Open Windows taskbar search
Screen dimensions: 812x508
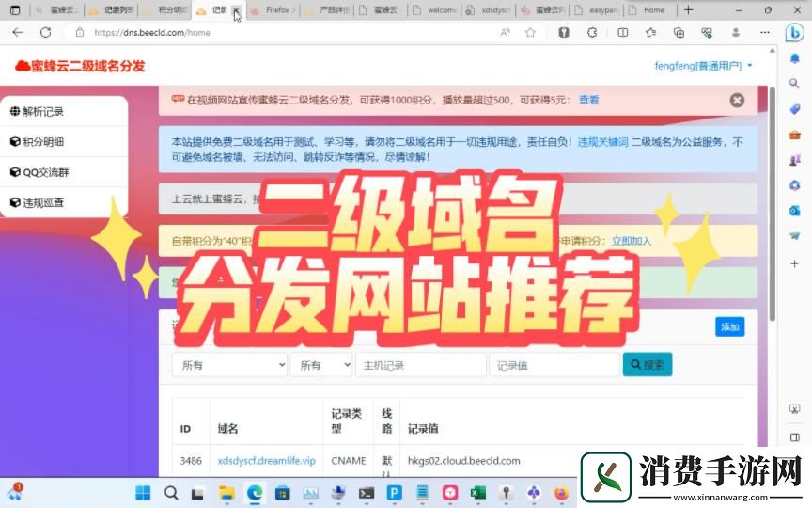pos(170,493)
